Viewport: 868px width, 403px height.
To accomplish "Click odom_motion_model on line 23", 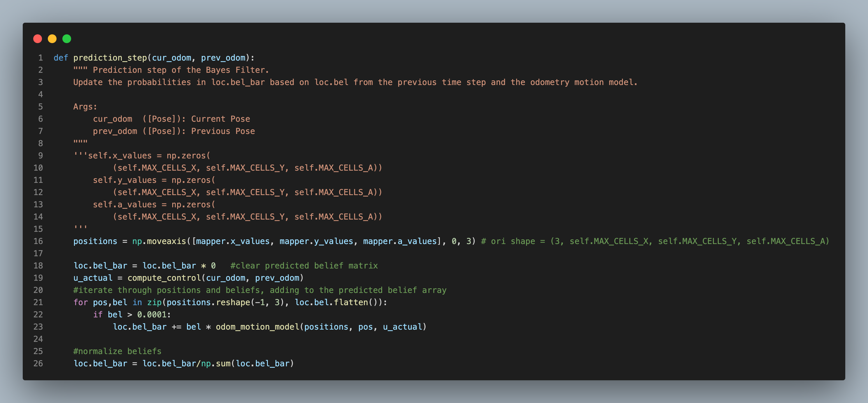I will (257, 327).
